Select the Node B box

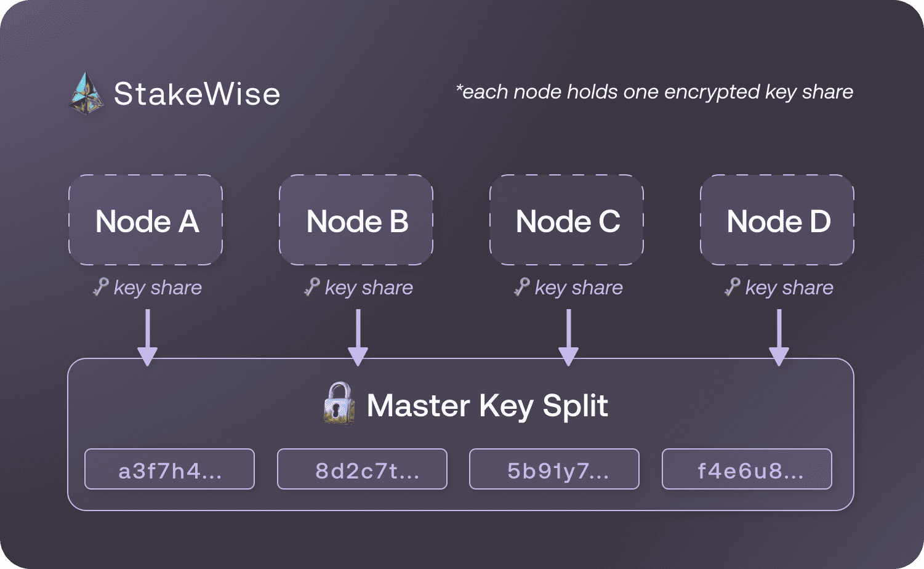pyautogui.click(x=356, y=220)
